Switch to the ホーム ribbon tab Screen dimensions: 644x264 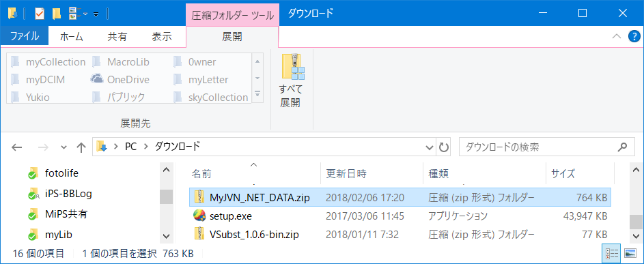72,37
